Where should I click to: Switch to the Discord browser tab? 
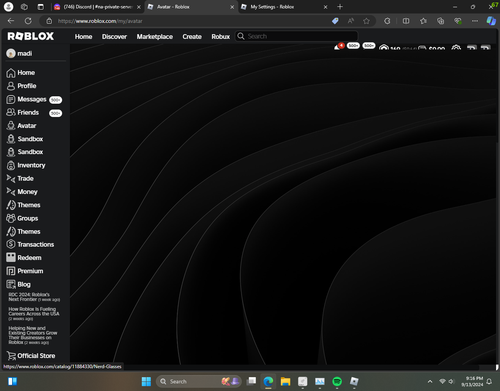tap(97, 7)
